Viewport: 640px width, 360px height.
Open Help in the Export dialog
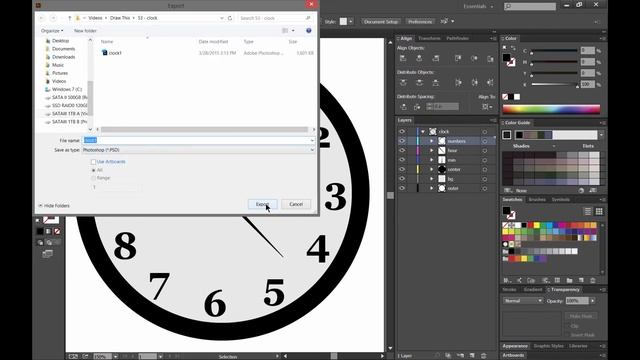click(x=309, y=31)
